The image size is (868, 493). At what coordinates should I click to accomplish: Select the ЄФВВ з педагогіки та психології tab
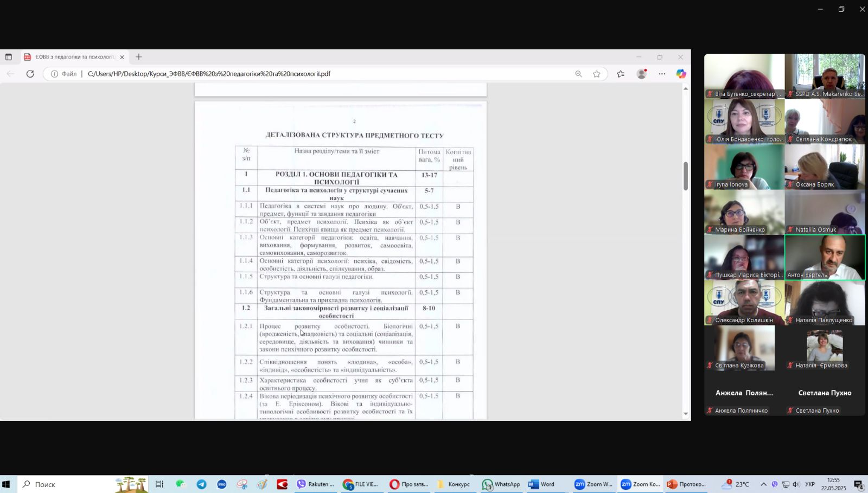[73, 57]
